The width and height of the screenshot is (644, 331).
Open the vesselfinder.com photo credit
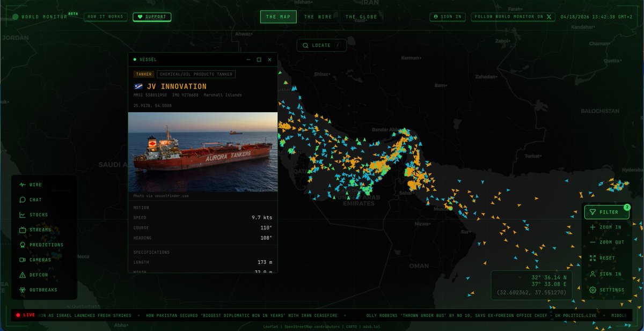pos(162,196)
